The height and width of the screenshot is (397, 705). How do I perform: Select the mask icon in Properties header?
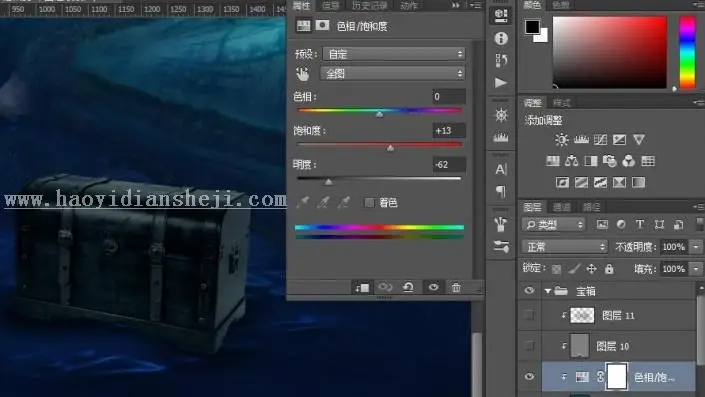point(322,25)
